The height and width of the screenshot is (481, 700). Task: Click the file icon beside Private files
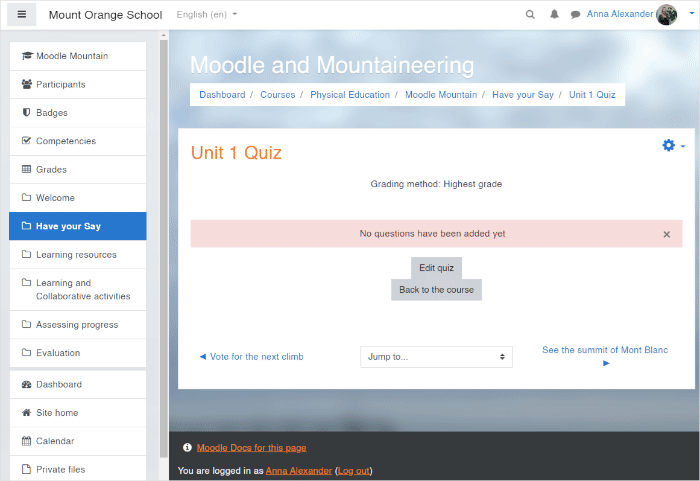tap(26, 469)
